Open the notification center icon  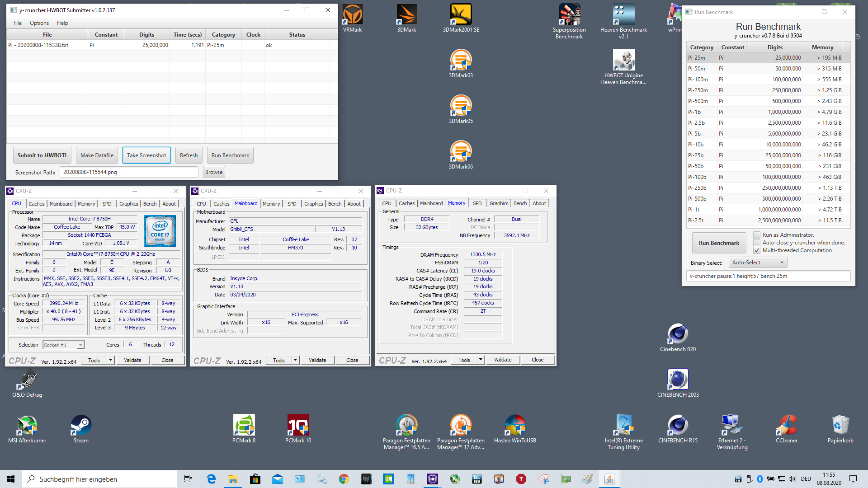pyautogui.click(x=853, y=479)
